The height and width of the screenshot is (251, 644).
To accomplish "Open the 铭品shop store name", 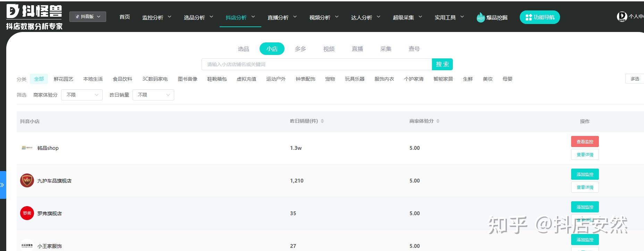I will 48,148.
